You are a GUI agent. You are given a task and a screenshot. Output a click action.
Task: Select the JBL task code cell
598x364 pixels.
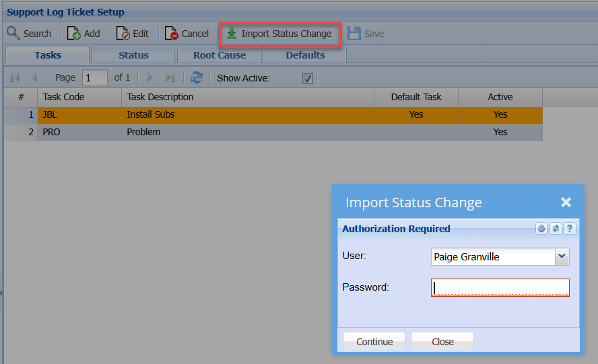(79, 115)
